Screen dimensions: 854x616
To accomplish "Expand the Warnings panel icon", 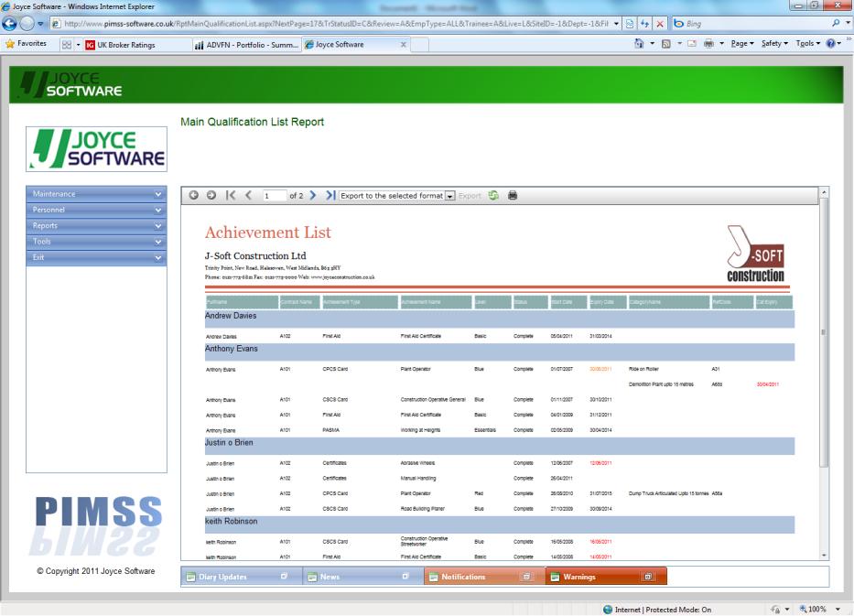I will 647,577.
